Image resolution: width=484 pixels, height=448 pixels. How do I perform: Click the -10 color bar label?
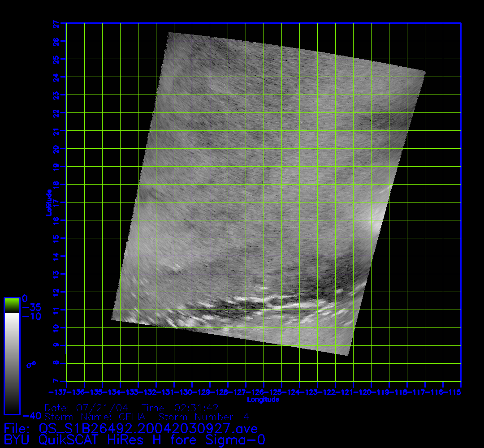click(x=31, y=316)
